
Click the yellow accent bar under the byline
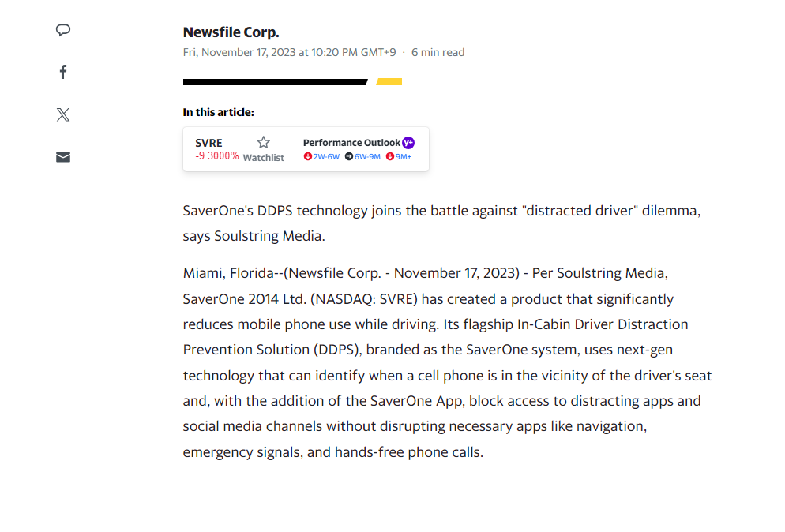(x=389, y=82)
